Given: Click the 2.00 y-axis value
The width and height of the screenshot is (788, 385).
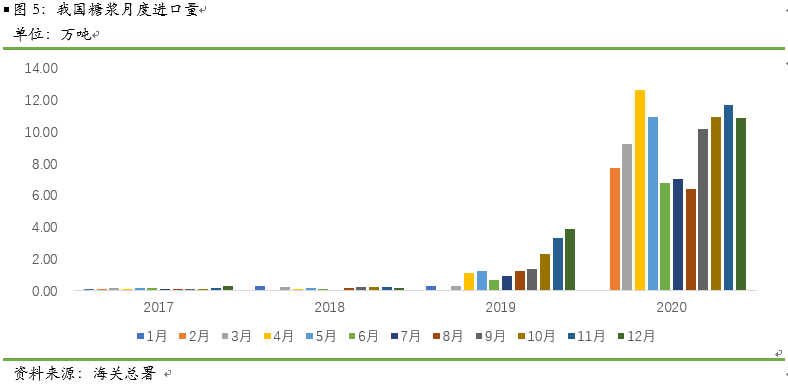Looking at the screenshot, I should (45, 259).
